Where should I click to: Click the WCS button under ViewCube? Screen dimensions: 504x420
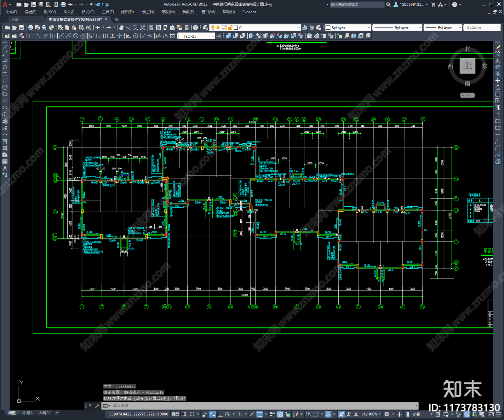click(467, 95)
